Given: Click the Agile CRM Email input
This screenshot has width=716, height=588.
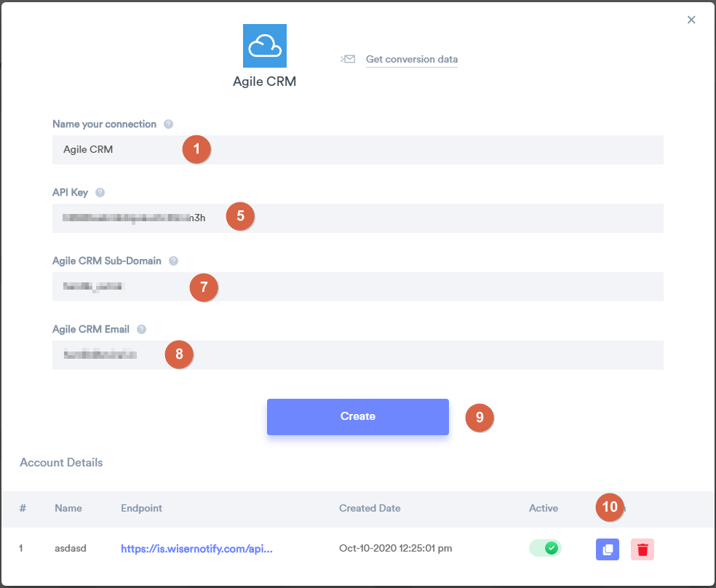Looking at the screenshot, I should tap(357, 355).
